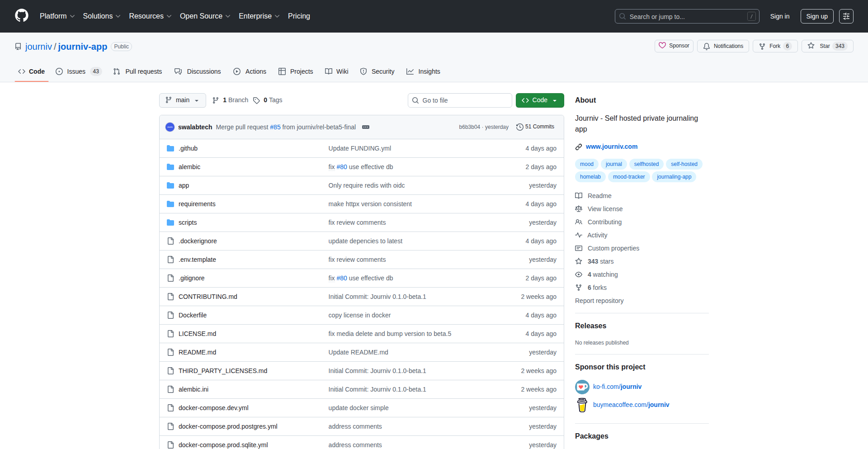Visit the www.journiv.com link
The image size is (868, 449).
click(x=611, y=147)
